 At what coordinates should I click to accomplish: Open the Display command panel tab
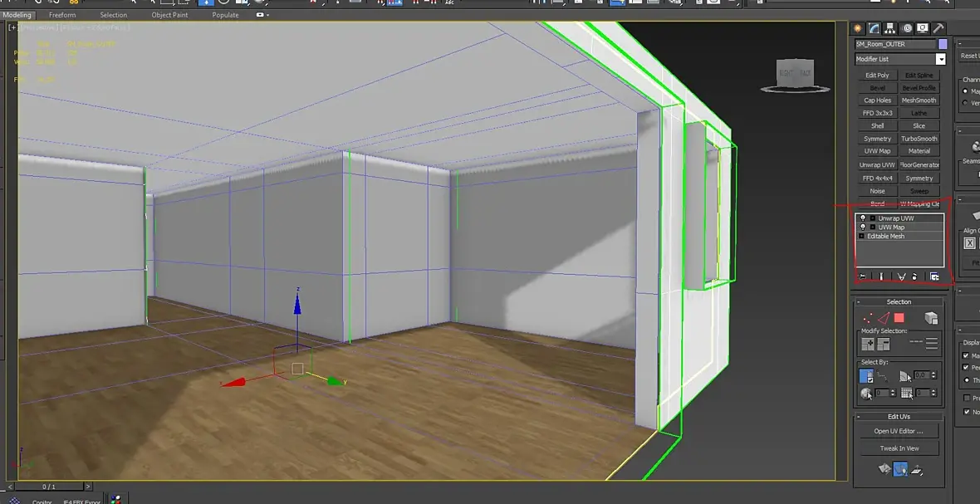(x=923, y=28)
